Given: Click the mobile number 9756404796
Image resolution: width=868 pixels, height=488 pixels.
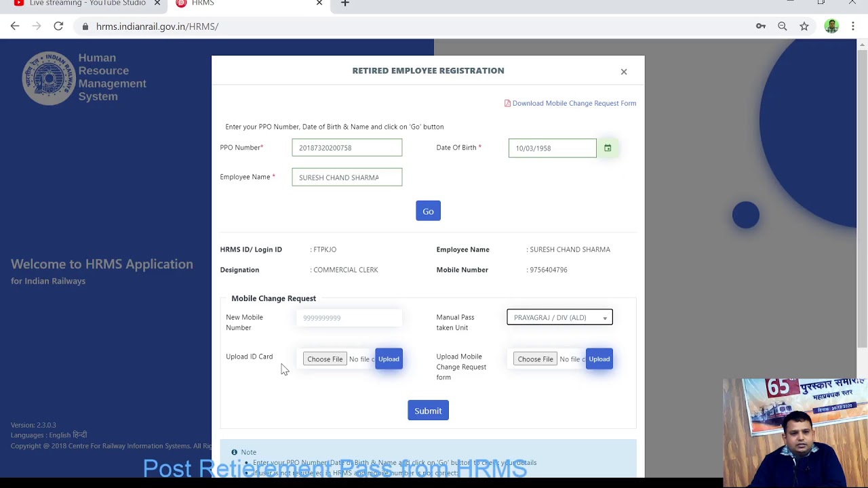Looking at the screenshot, I should [549, 270].
